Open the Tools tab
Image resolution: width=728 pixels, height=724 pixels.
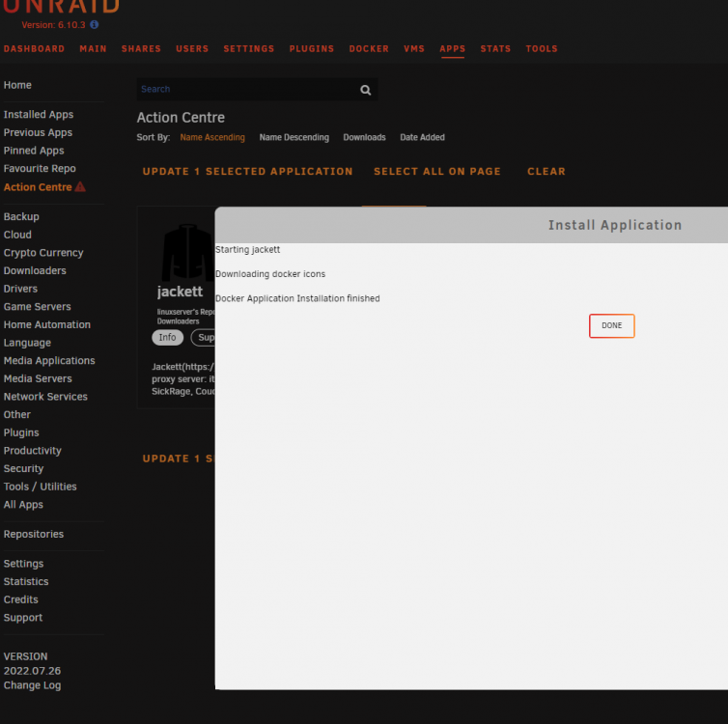pos(542,48)
